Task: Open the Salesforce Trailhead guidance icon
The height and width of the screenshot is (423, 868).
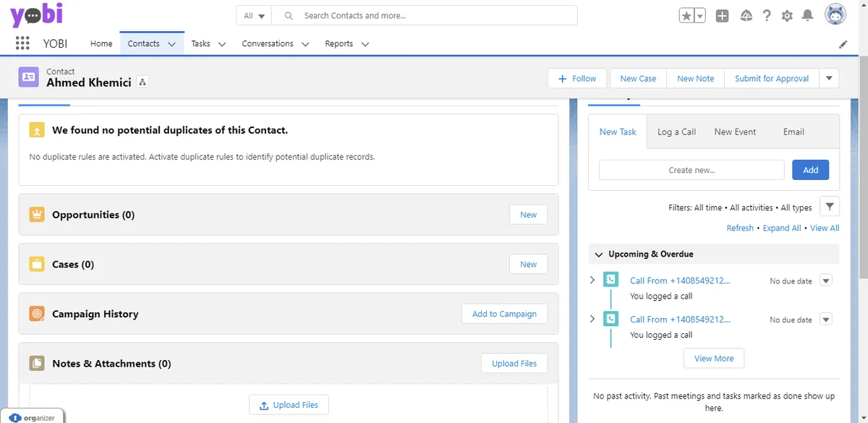Action: pyautogui.click(x=746, y=15)
